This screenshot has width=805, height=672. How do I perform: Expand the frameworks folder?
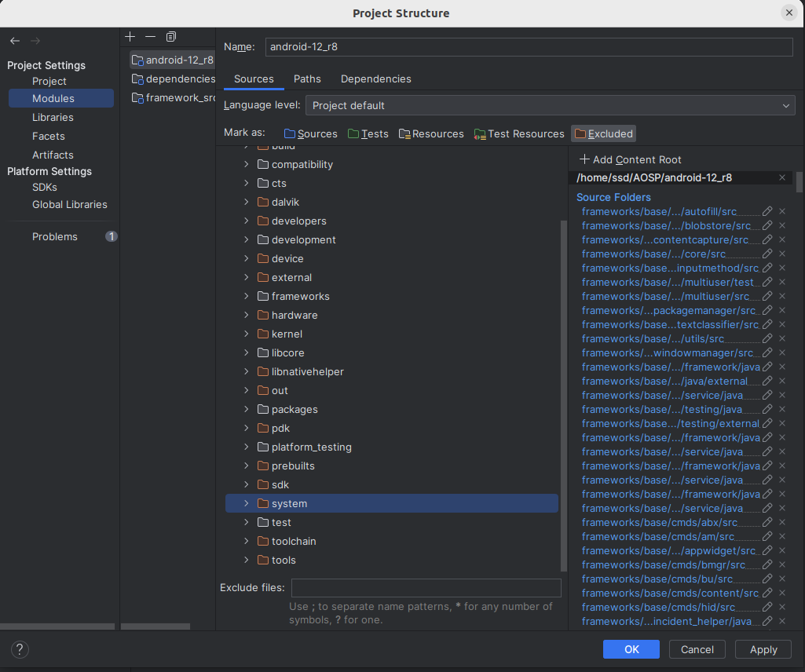point(246,296)
